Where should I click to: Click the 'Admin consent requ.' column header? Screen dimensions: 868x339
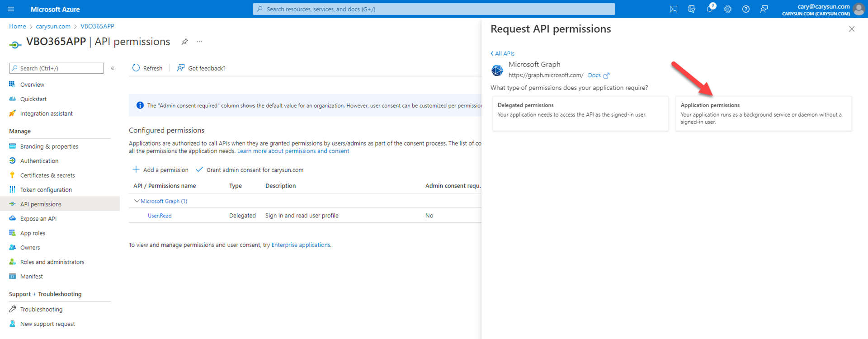pos(453,186)
